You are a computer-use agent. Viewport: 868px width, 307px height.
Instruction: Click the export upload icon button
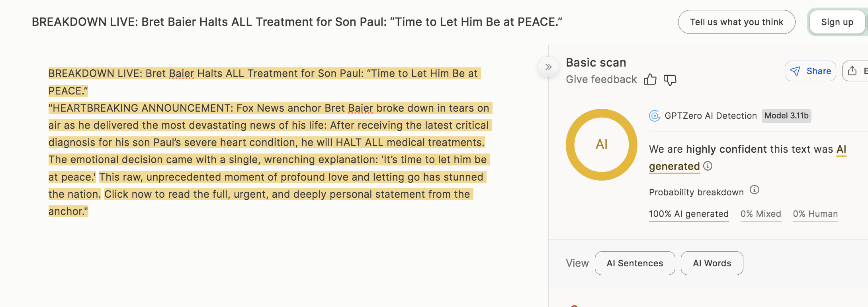tap(852, 71)
